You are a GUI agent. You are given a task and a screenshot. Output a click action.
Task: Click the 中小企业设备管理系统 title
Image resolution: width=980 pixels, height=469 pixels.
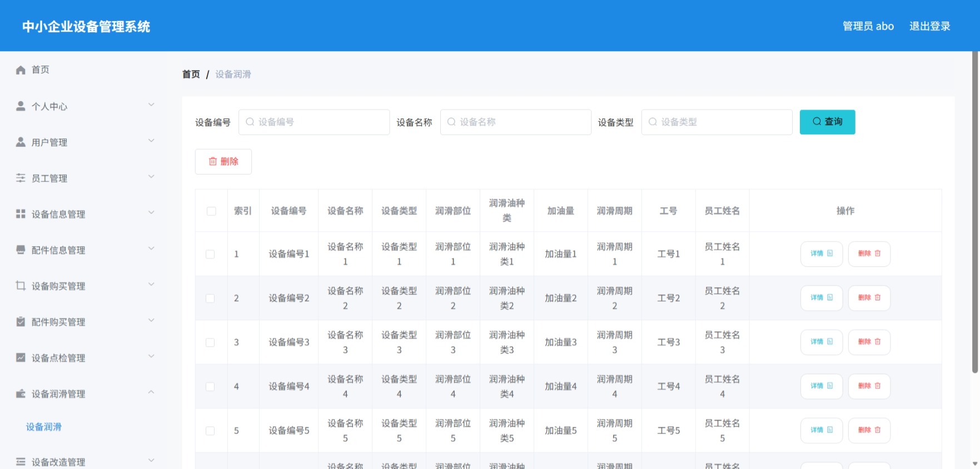(x=86, y=27)
